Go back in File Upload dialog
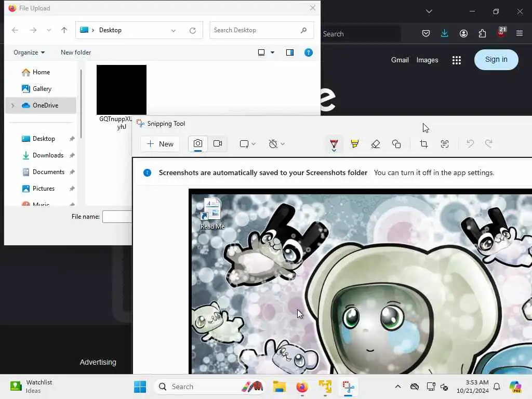This screenshot has width=532, height=399. (15, 30)
